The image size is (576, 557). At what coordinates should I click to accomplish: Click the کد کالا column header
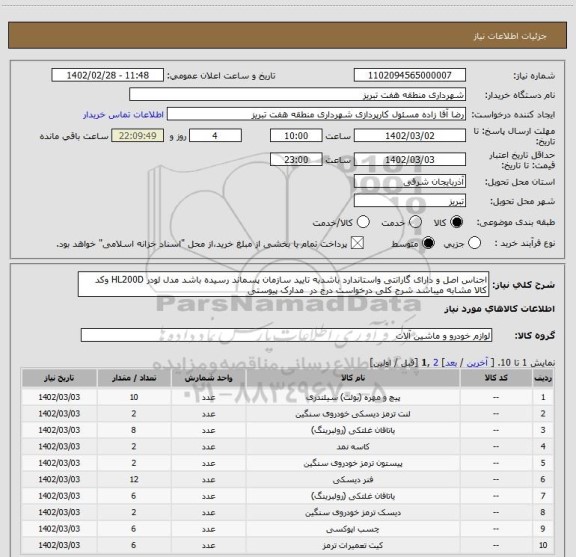click(x=496, y=378)
